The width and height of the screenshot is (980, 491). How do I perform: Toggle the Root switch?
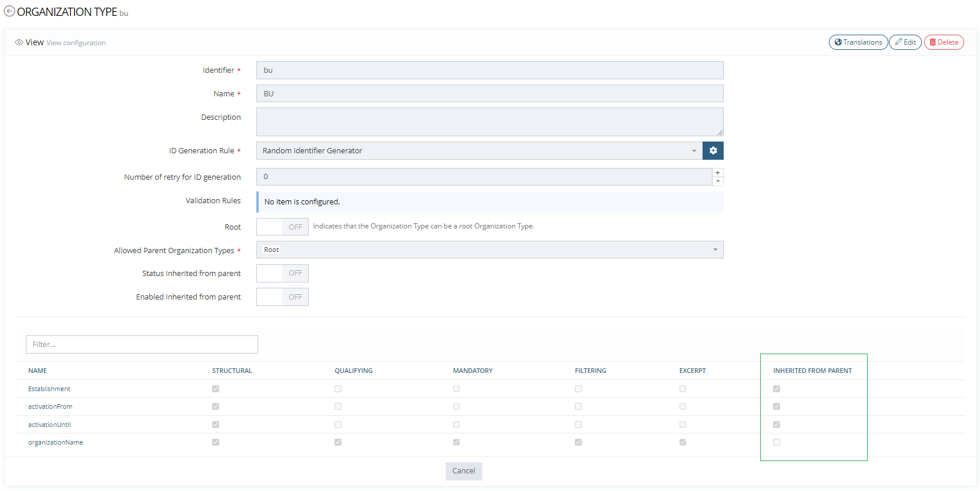coord(282,227)
